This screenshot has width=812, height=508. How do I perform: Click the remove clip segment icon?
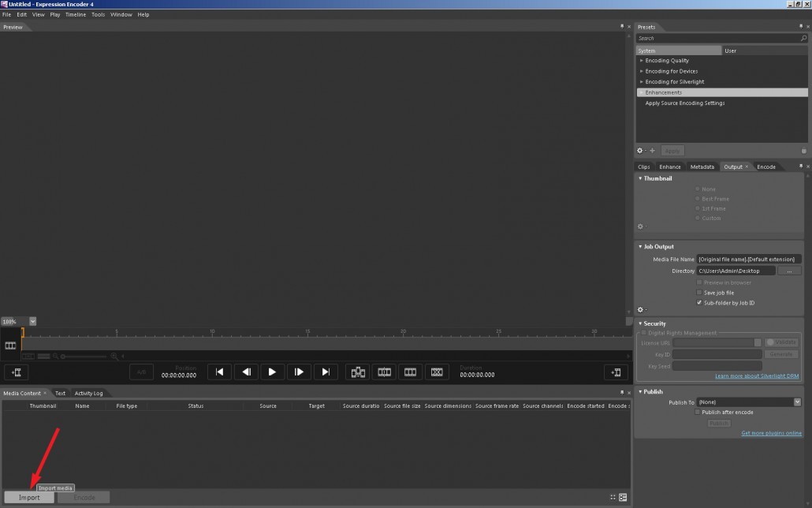click(437, 372)
